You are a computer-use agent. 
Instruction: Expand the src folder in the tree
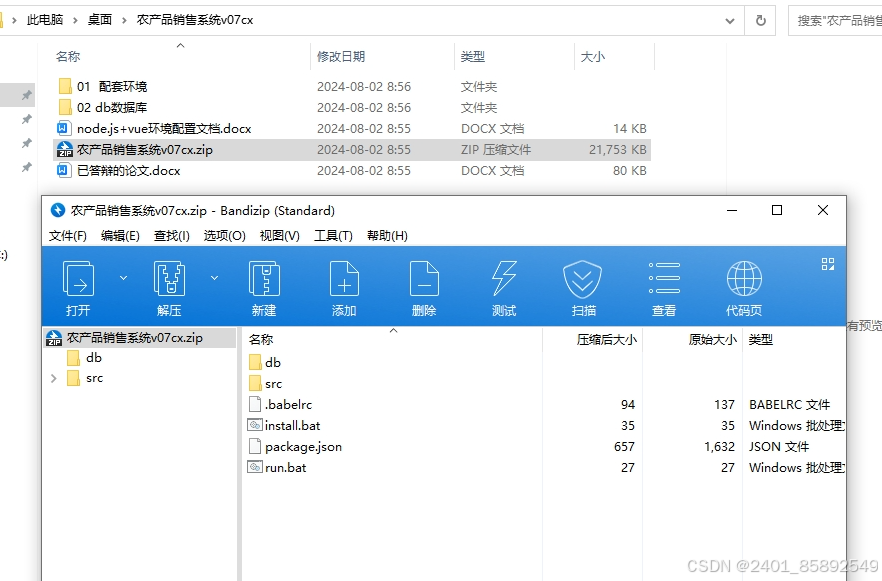click(x=53, y=379)
